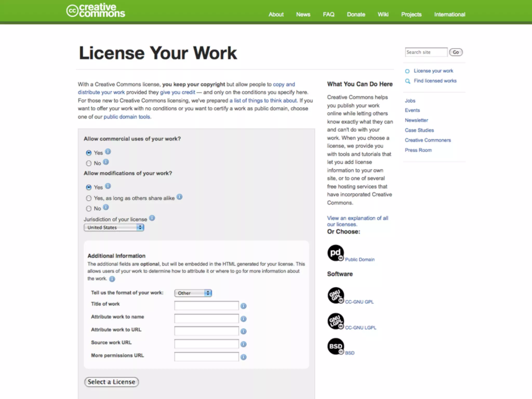Open the public domain tools link
Image resolution: width=532 pixels, height=399 pixels.
click(x=127, y=117)
